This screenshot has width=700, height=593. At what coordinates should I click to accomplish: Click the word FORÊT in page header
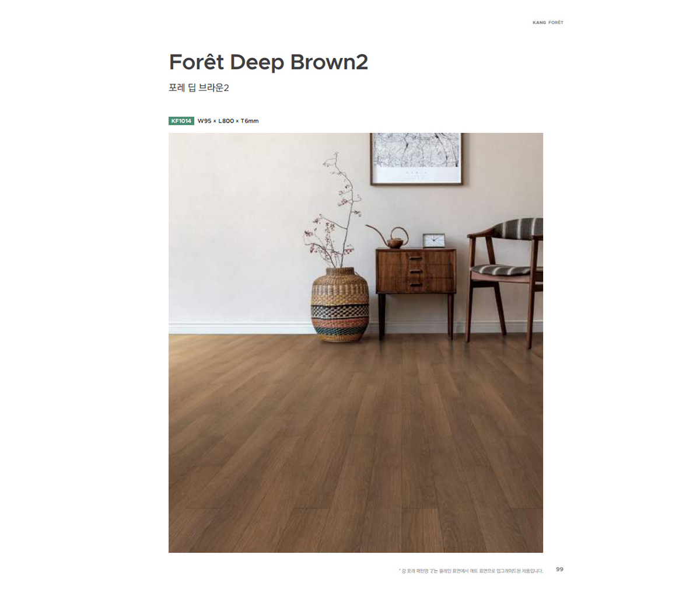click(x=556, y=22)
